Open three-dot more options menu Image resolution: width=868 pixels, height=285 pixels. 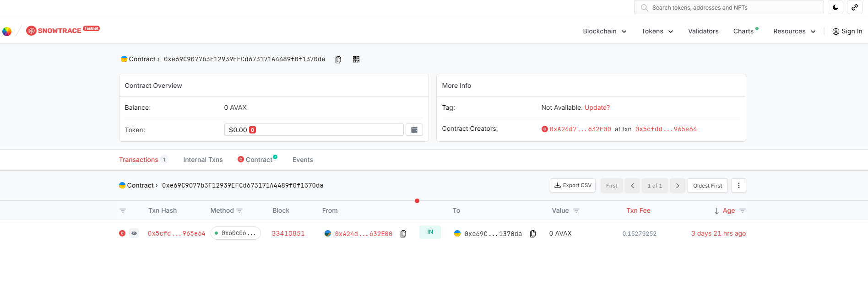coord(739,186)
